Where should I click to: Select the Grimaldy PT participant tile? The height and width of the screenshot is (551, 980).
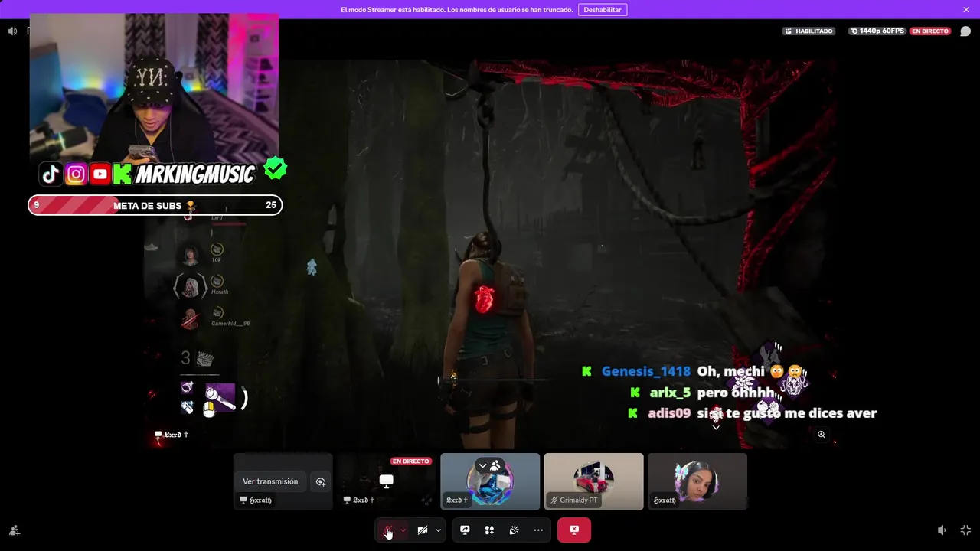tap(593, 481)
